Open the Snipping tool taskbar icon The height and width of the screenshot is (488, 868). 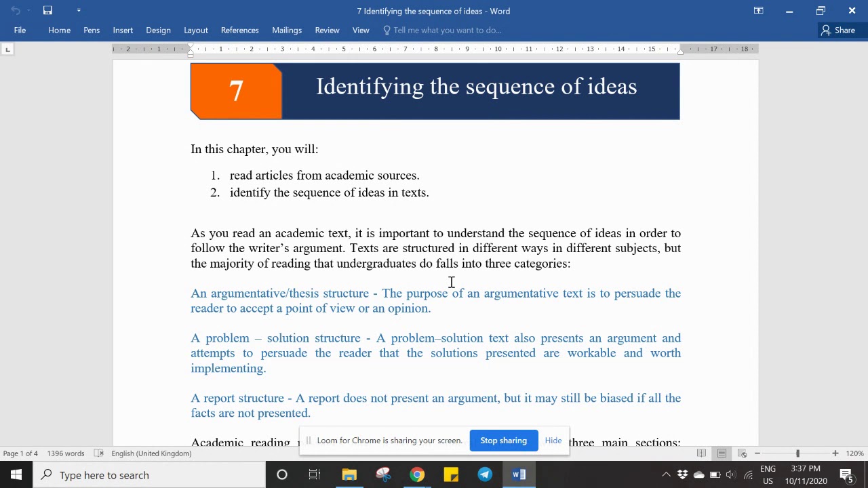click(383, 475)
